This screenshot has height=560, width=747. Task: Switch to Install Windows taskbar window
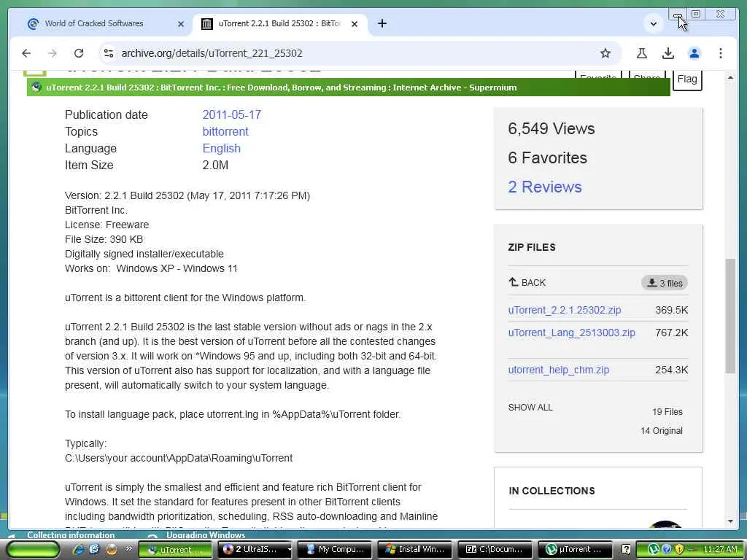click(416, 550)
